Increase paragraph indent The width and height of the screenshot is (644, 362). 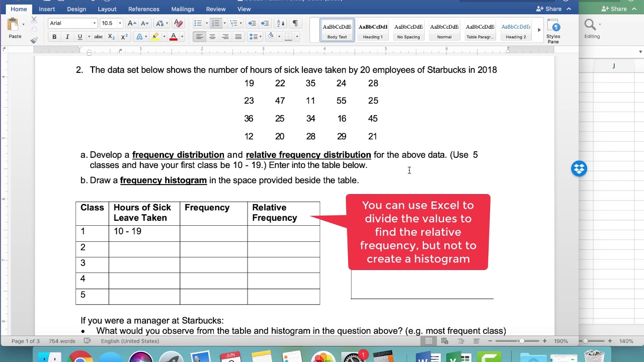pos(265,23)
